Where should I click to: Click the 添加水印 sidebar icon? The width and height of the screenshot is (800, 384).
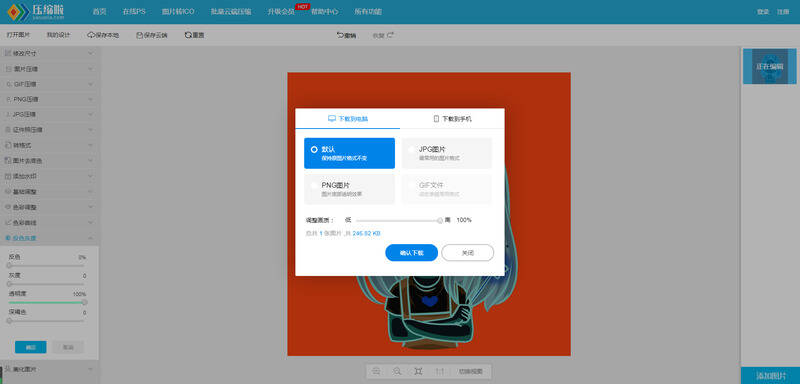(x=8, y=176)
